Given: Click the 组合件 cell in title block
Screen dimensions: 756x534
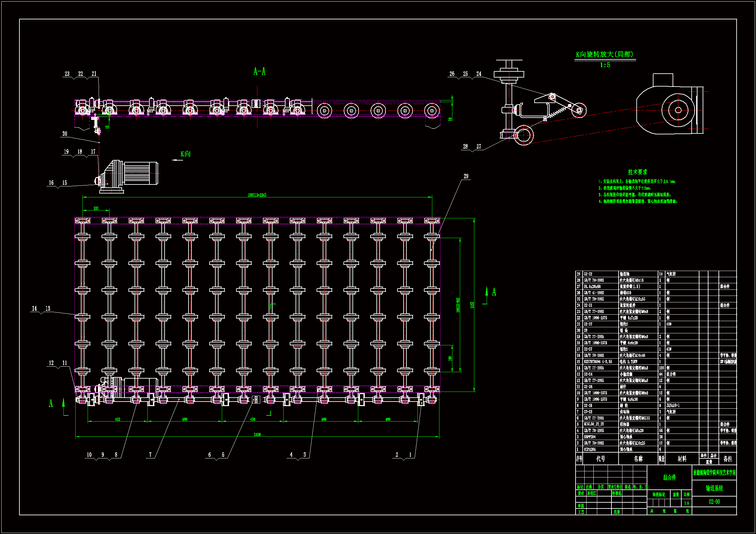Looking at the screenshot, I should [669, 477].
